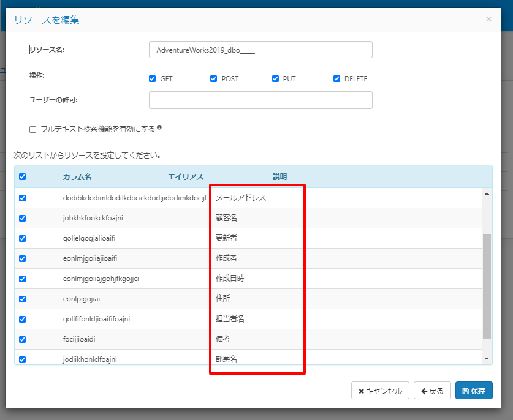Toggle the GET operation checkbox
This screenshot has height=420, width=513.
[152, 79]
